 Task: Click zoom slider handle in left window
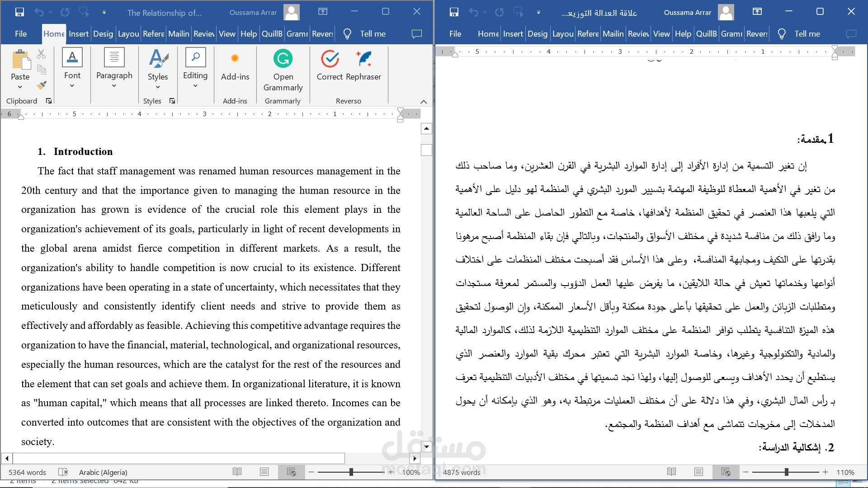click(x=351, y=472)
